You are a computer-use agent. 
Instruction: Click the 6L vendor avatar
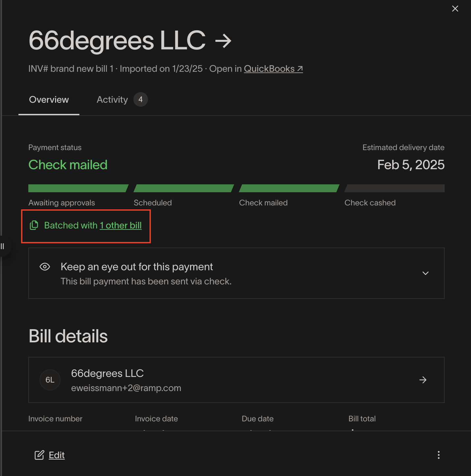pyautogui.click(x=50, y=380)
